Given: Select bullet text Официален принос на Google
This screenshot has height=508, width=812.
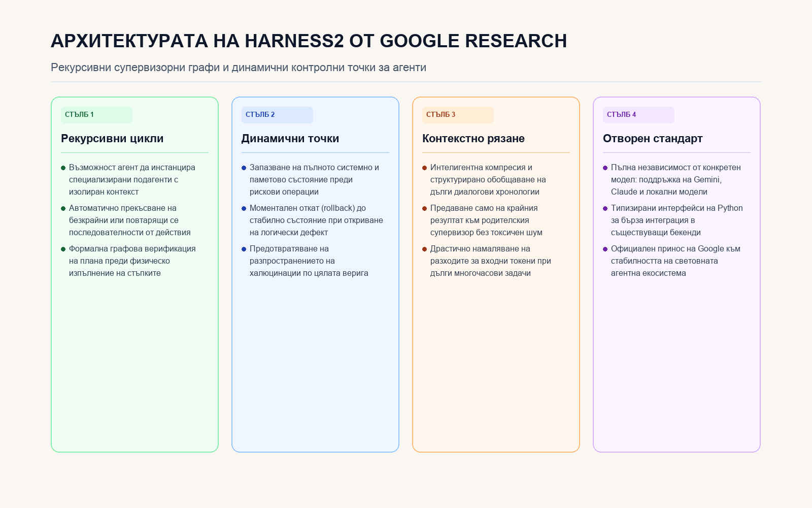Looking at the screenshot, I should [675, 261].
